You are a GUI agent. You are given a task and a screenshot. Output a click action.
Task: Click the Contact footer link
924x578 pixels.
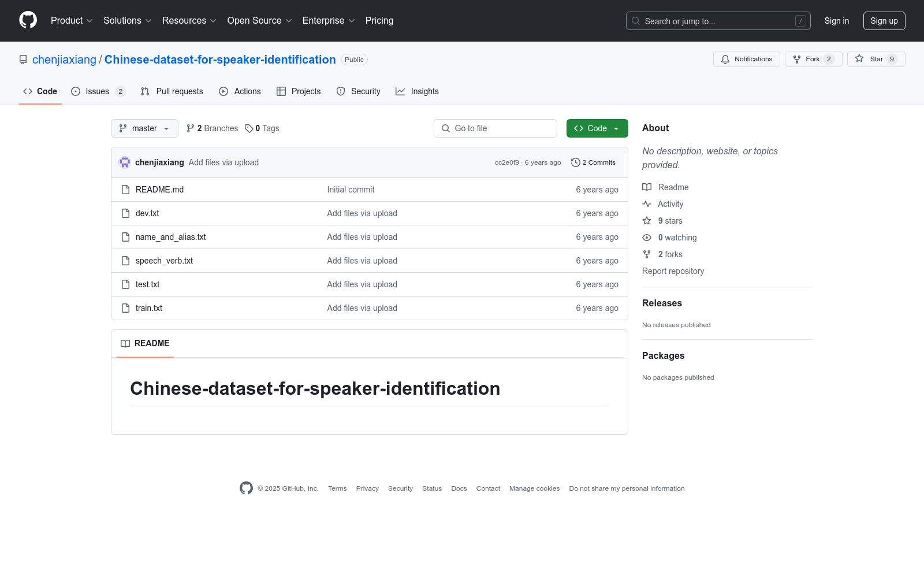(x=488, y=488)
